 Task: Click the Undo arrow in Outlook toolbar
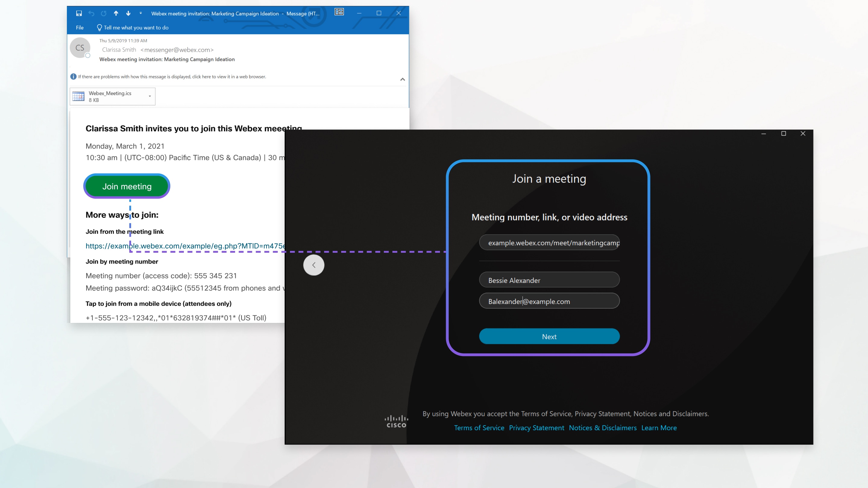[x=91, y=14]
